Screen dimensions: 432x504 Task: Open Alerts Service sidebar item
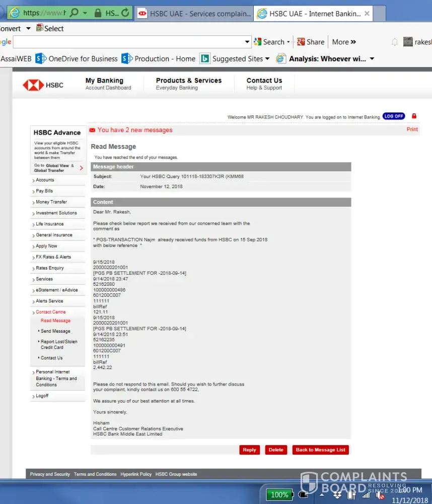point(49,301)
